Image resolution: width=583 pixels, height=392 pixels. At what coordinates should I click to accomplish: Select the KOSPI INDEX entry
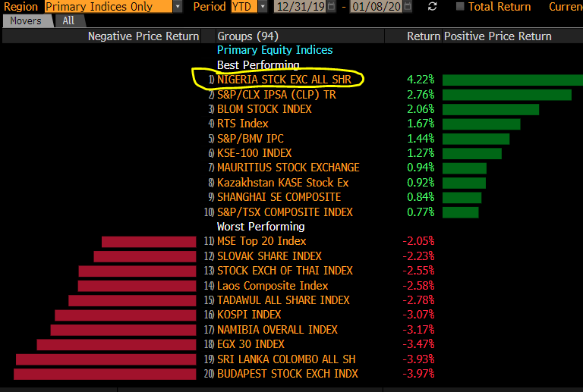tap(249, 314)
